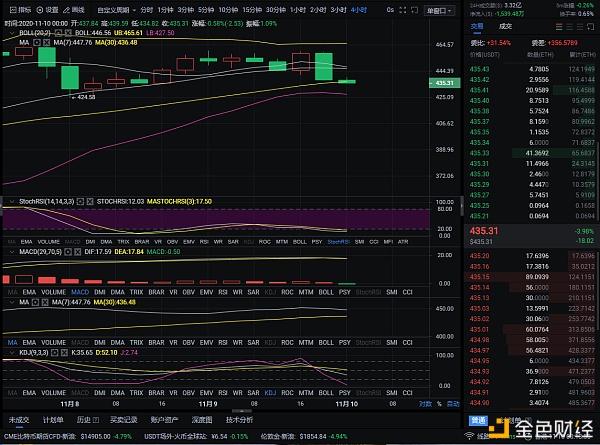600x445 pixels.
Task: Show sell-only order book layout
Action: pos(580,26)
